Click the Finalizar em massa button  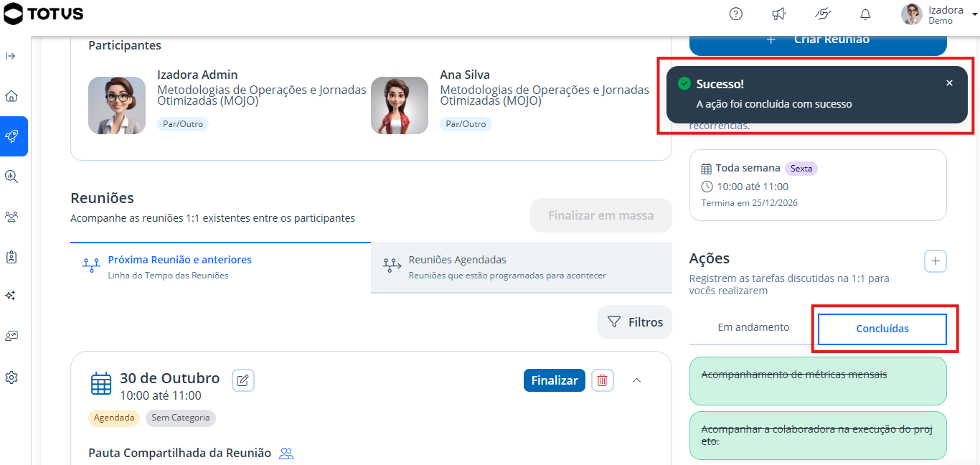tap(601, 215)
